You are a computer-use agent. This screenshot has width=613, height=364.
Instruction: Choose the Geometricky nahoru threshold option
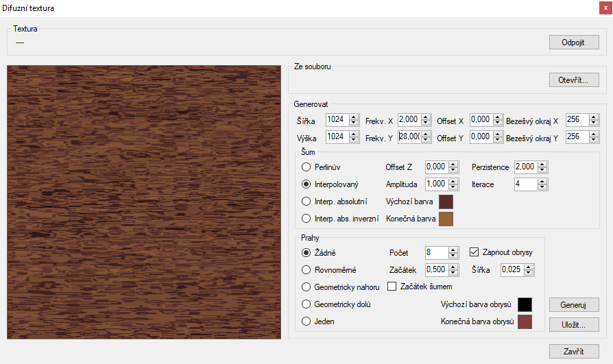coord(306,287)
